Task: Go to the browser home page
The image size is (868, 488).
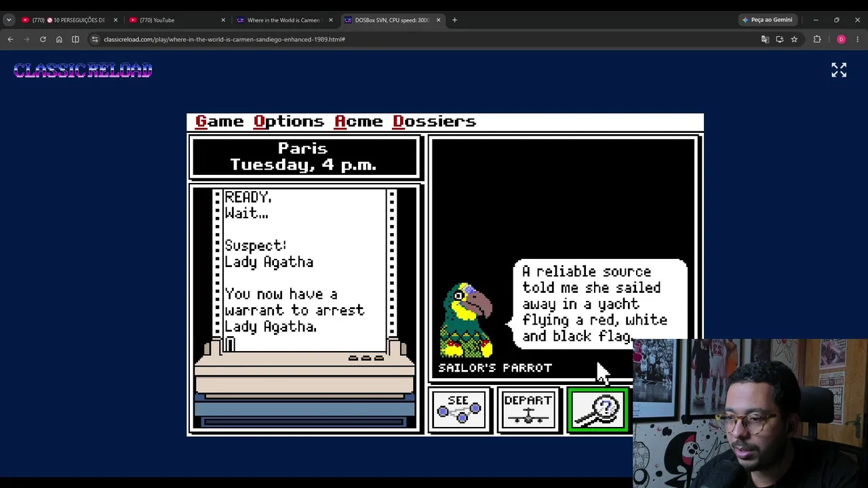Action: pyautogui.click(x=59, y=39)
